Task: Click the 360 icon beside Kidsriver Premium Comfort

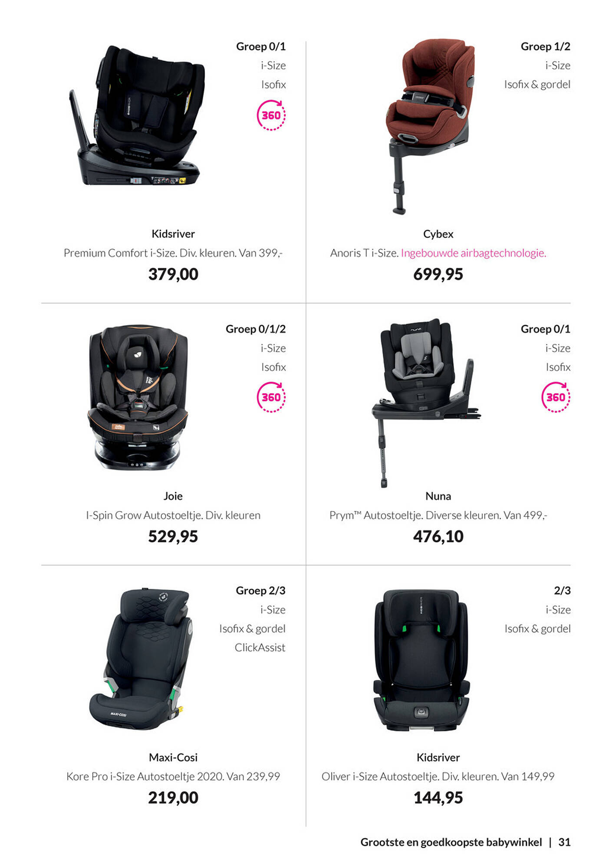Action: pyautogui.click(x=271, y=115)
